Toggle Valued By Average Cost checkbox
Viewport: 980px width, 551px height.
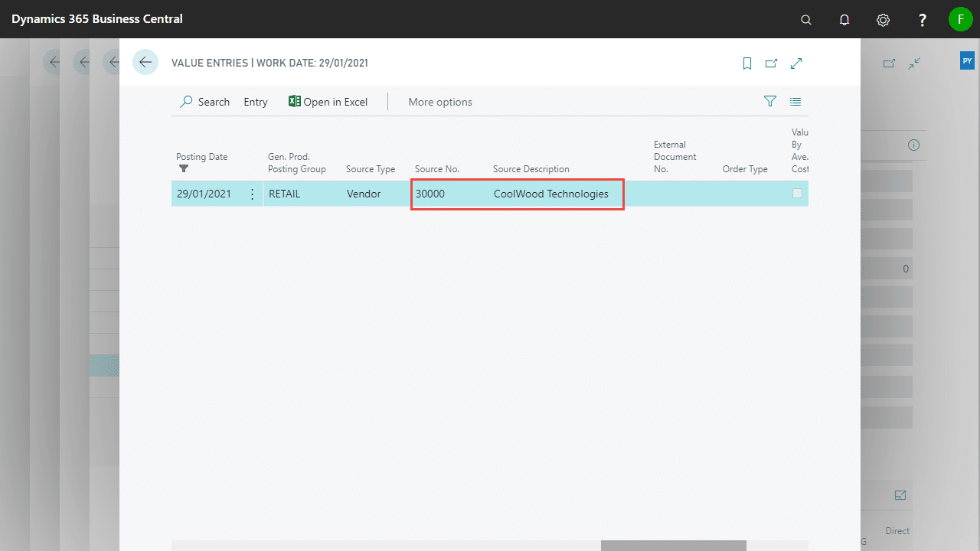(797, 194)
